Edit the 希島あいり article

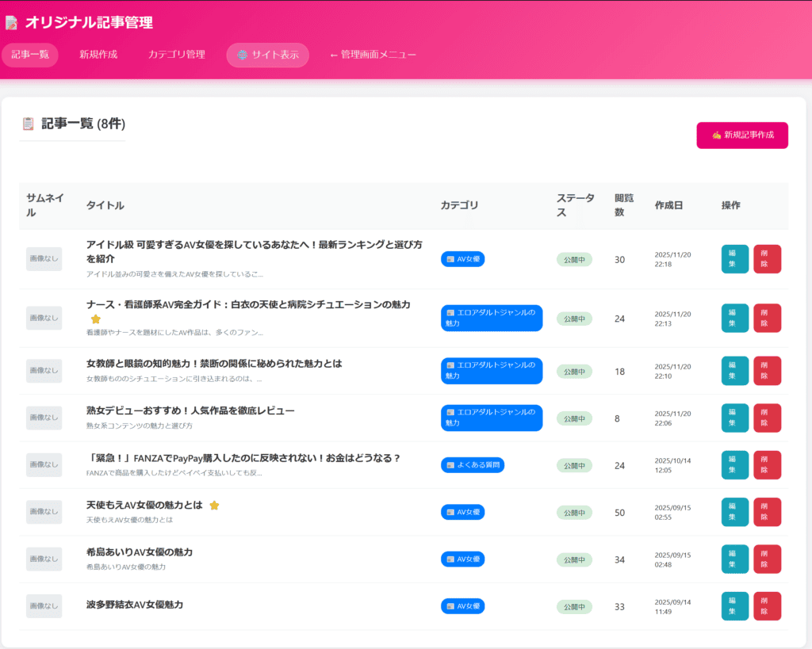click(x=734, y=559)
